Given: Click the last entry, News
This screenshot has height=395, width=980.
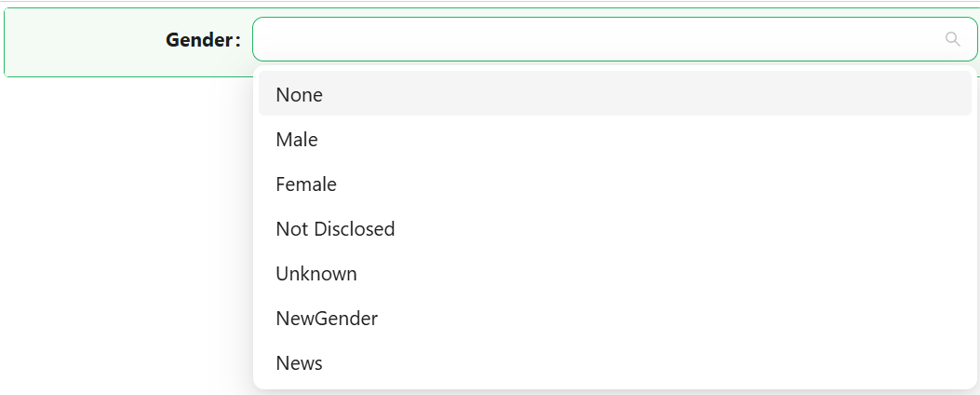Looking at the screenshot, I should pyautogui.click(x=615, y=362).
